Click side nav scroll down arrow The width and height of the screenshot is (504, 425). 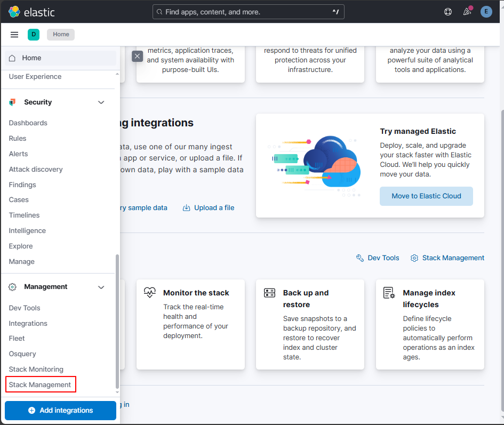pos(117,392)
